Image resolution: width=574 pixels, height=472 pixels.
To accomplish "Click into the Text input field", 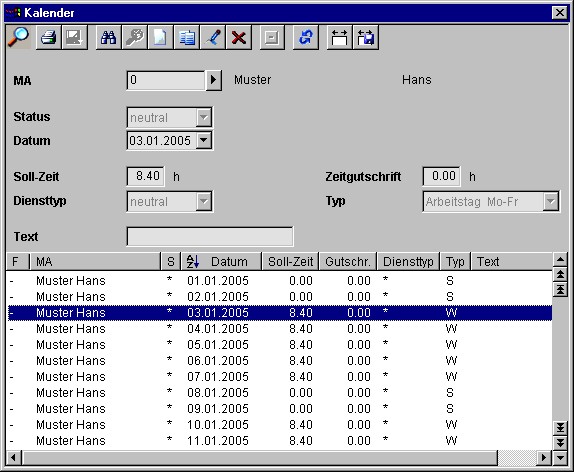I will tap(210, 237).
